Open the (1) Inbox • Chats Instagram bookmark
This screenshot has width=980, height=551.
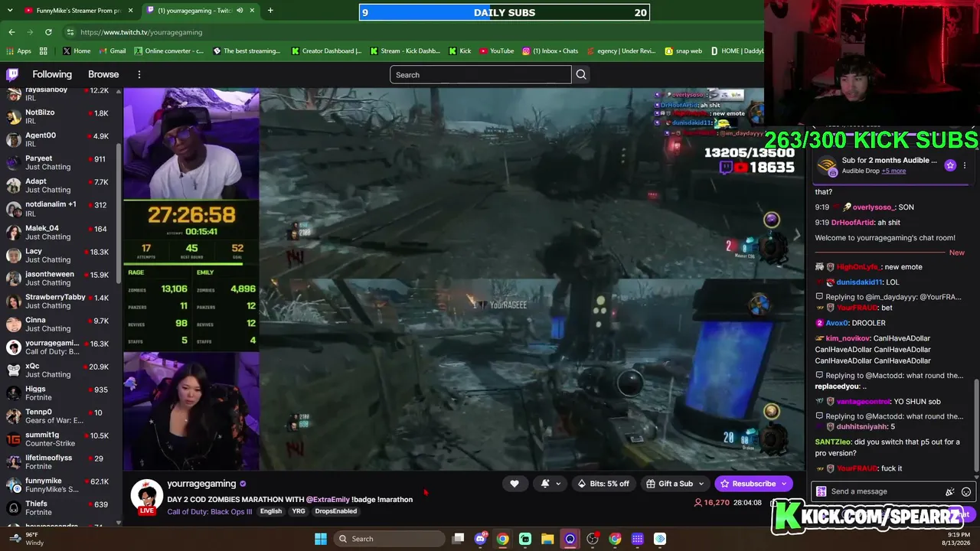coord(550,51)
